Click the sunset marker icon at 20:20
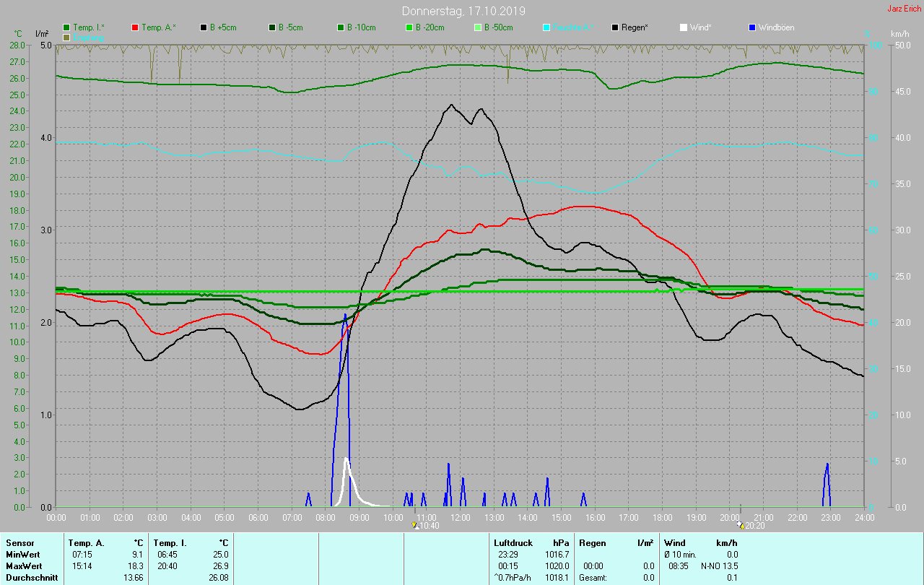This screenshot has width=924, height=585. [741, 525]
